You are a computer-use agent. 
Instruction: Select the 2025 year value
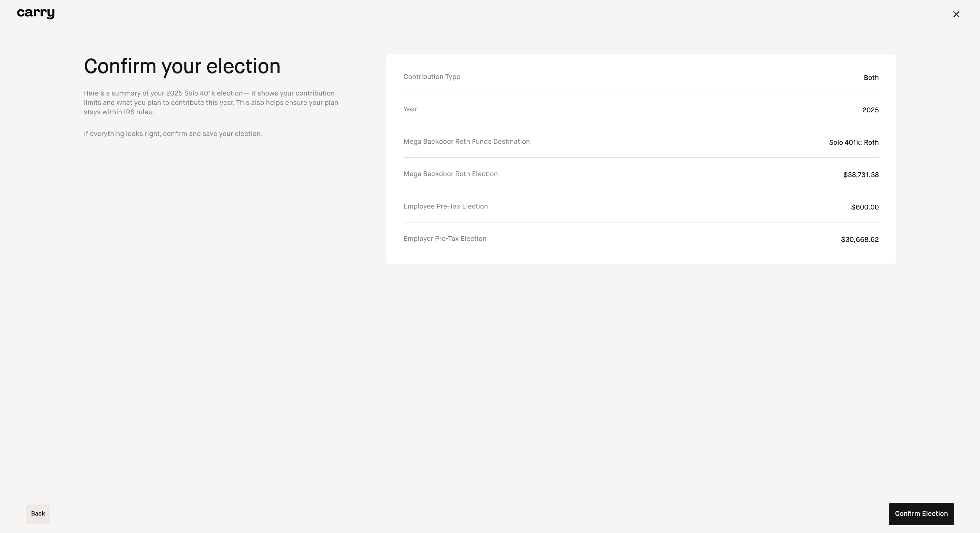(870, 110)
